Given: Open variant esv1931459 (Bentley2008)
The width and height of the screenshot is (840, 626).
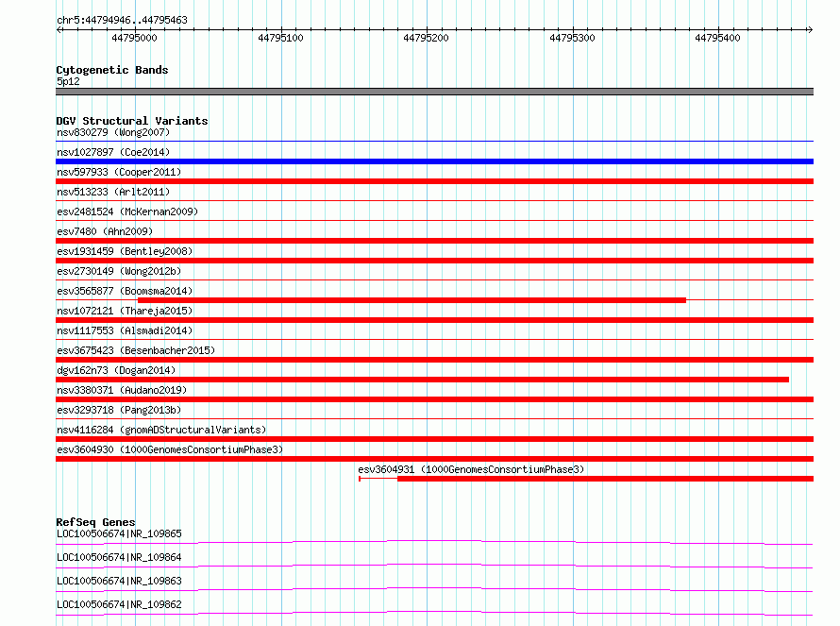Looking at the screenshot, I should [x=125, y=251].
